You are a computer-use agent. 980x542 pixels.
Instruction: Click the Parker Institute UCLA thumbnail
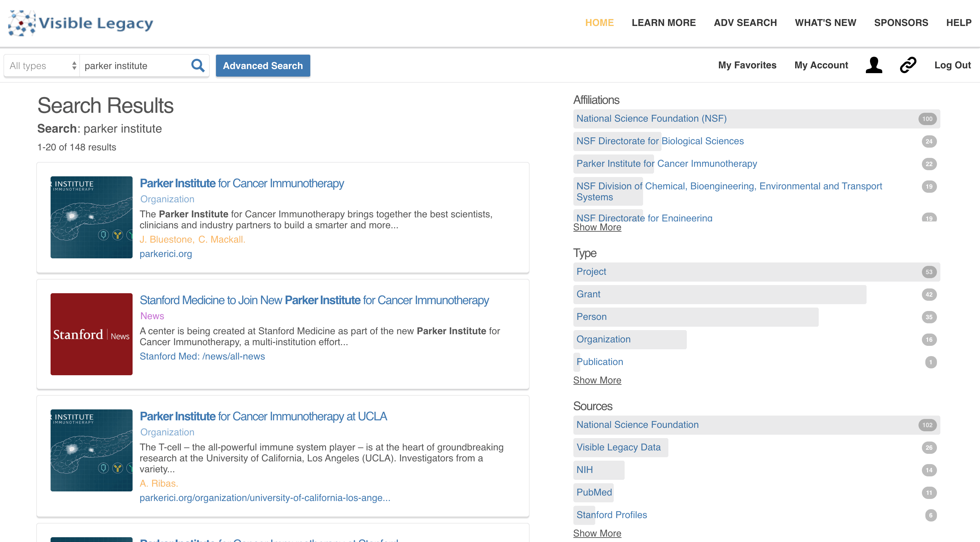coord(91,450)
